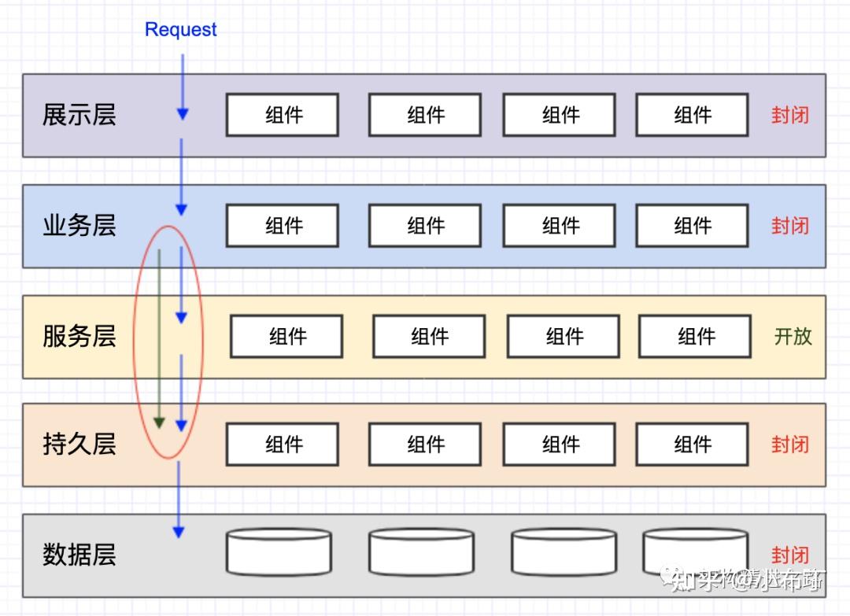Click the second database cylinder in 数据层

pos(421,552)
